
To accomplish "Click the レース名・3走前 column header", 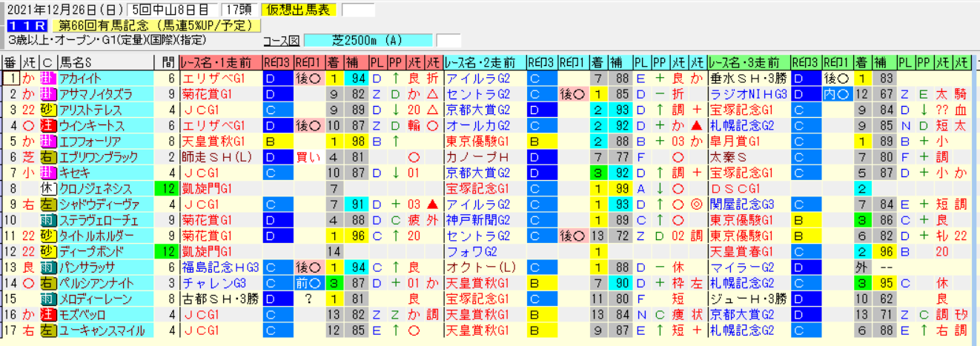I will click(x=748, y=63).
